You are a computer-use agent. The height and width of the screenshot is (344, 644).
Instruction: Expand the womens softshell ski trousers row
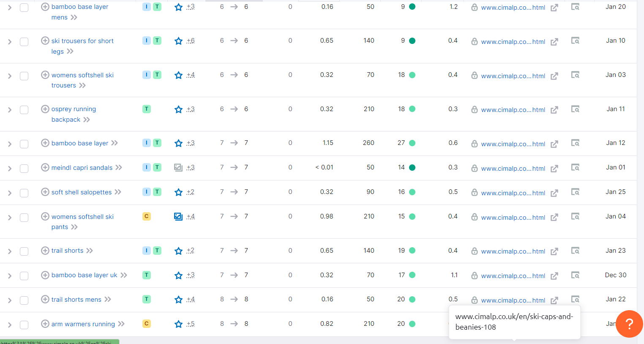point(10,76)
